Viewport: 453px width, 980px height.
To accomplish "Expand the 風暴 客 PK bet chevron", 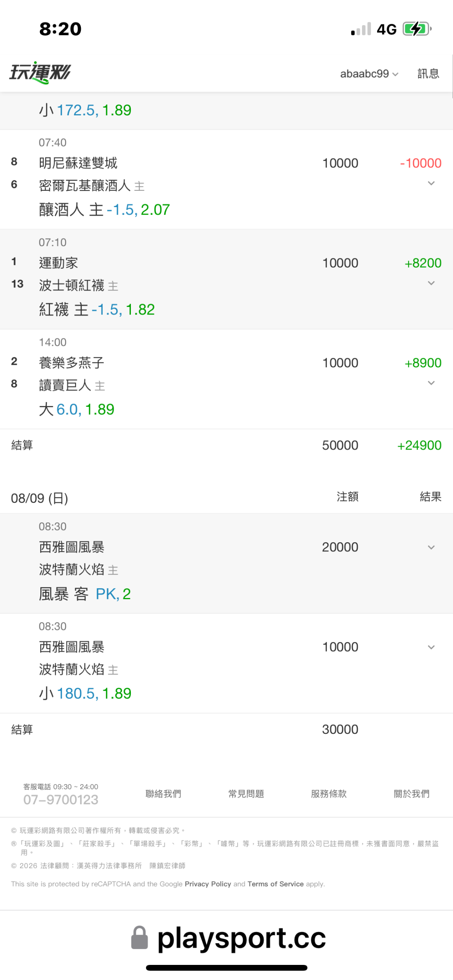I will tap(431, 547).
